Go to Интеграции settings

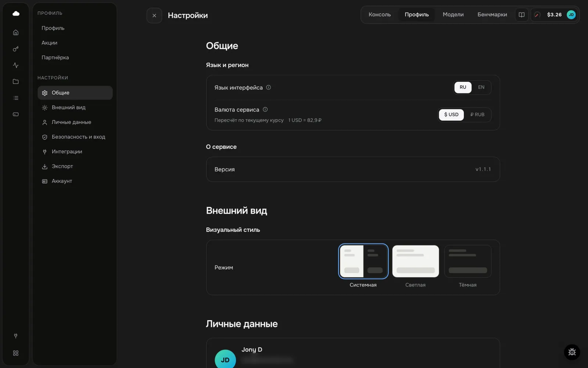click(x=75, y=152)
